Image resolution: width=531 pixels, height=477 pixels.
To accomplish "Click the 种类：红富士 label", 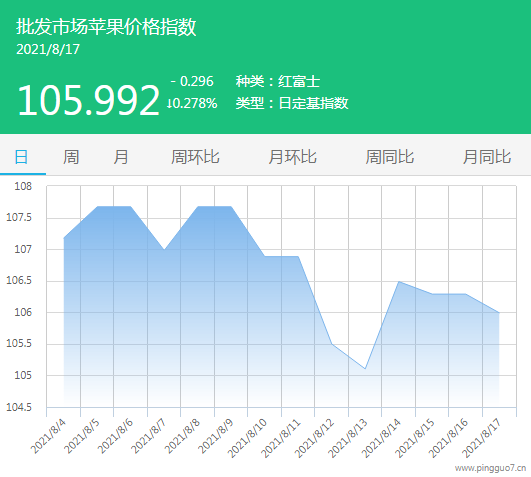I will pos(278,81).
